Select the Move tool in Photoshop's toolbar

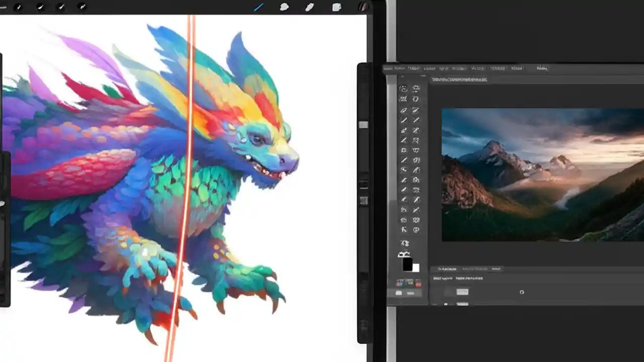point(404,88)
